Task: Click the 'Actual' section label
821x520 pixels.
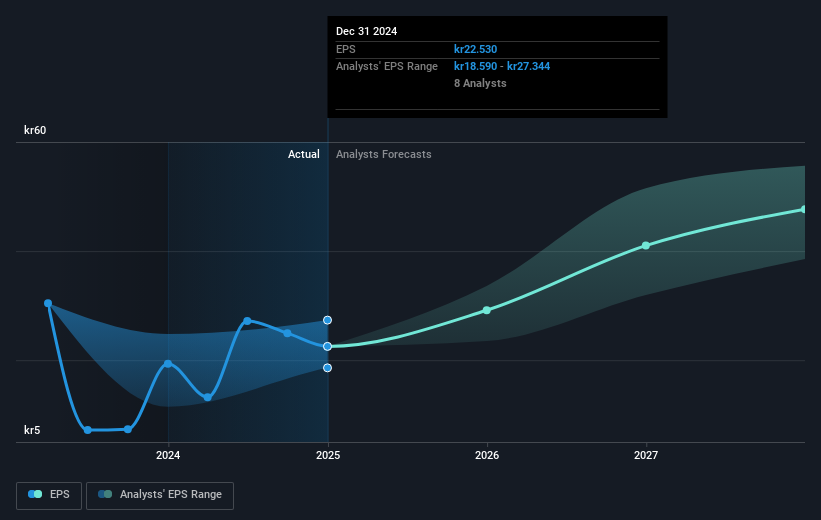Action: 304,154
